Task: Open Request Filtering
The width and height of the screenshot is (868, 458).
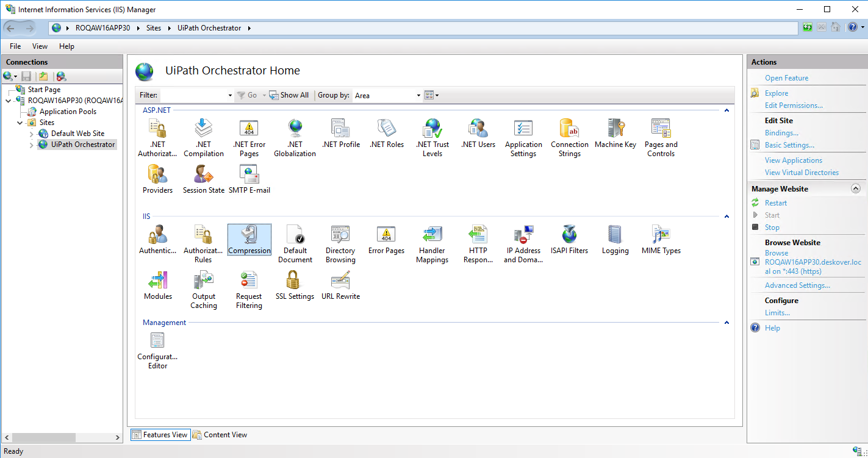Action: click(x=249, y=283)
